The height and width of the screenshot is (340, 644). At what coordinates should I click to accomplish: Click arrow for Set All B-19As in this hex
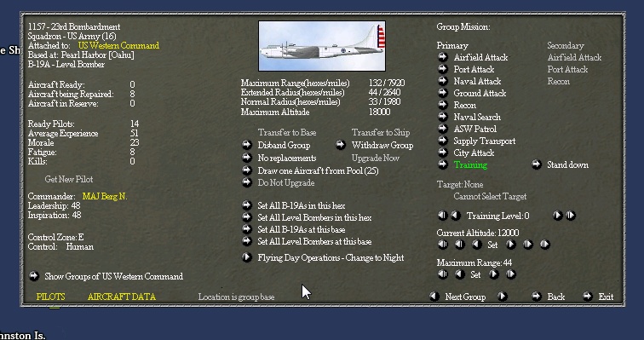246,205
